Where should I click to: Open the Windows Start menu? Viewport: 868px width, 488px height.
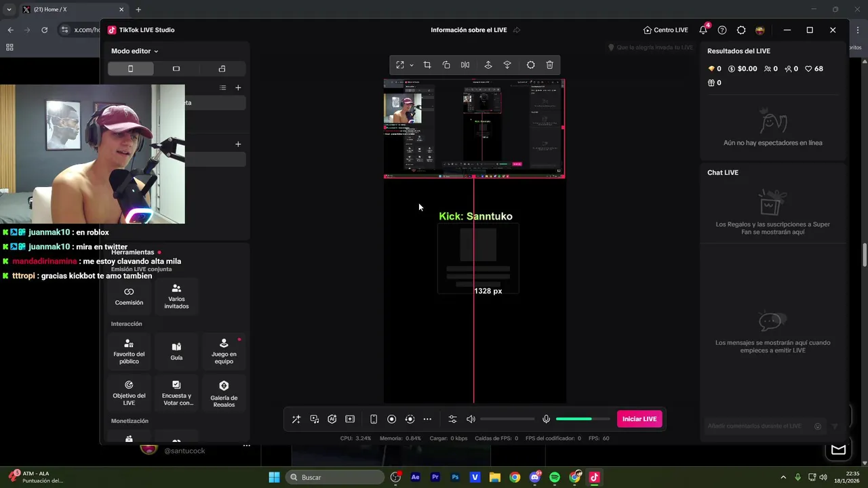[274, 477]
